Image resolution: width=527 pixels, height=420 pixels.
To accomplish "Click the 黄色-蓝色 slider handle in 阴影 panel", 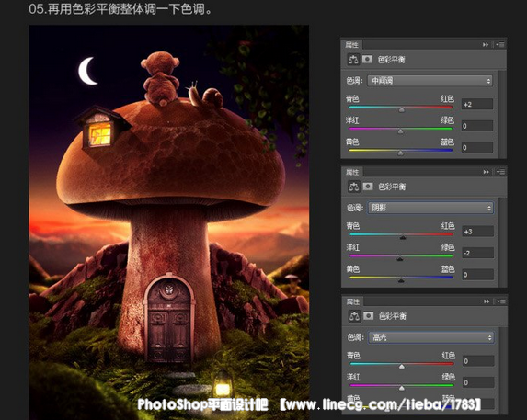I will (x=401, y=280).
